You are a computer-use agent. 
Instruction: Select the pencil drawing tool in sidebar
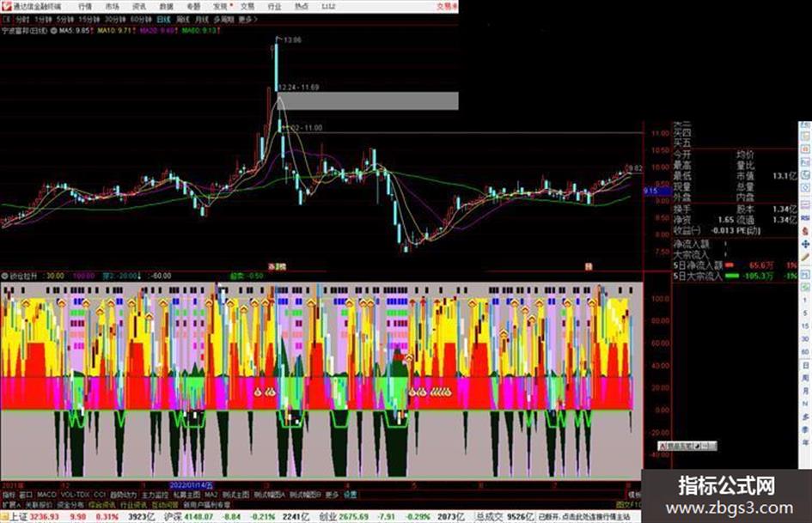pyautogui.click(x=805, y=258)
